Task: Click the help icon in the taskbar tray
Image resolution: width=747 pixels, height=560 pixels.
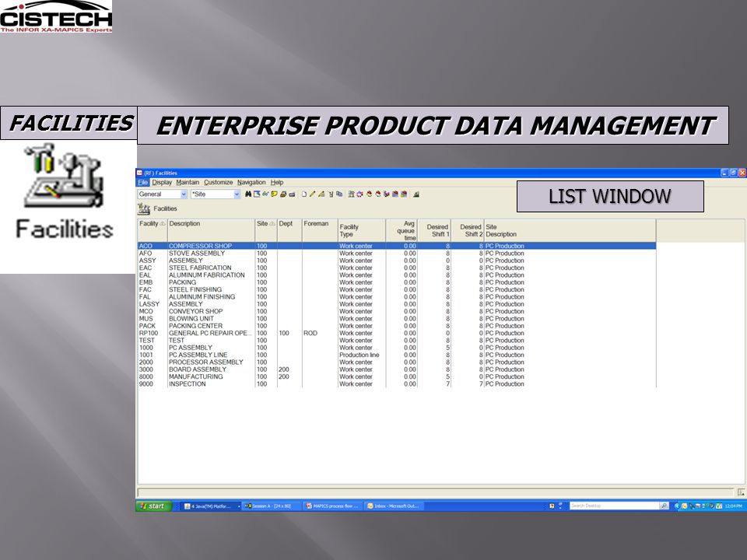Action: pos(552,506)
